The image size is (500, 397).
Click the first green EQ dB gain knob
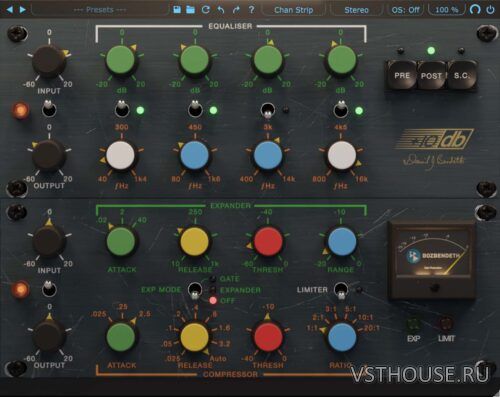[x=121, y=60]
